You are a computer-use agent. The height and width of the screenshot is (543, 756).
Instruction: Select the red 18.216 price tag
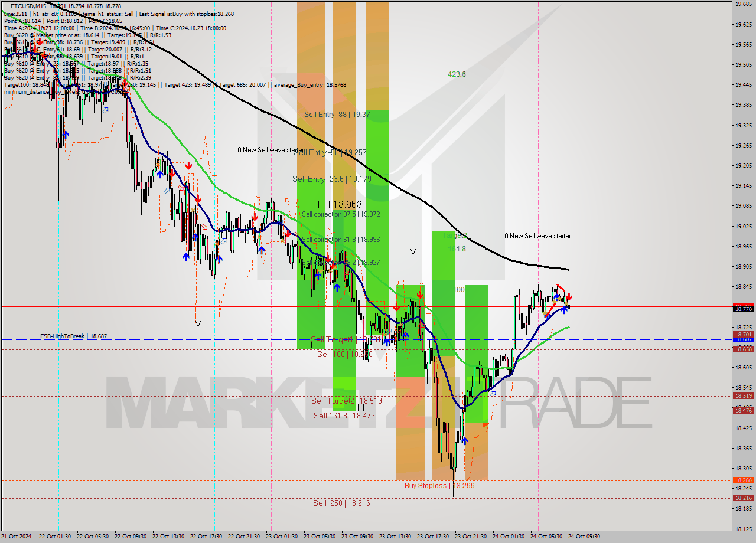pos(743,498)
